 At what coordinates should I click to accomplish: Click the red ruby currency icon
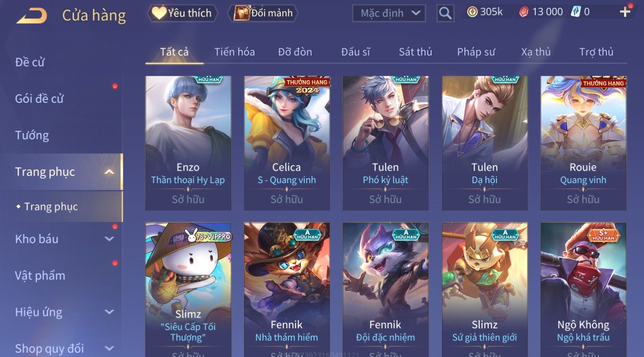point(523,12)
